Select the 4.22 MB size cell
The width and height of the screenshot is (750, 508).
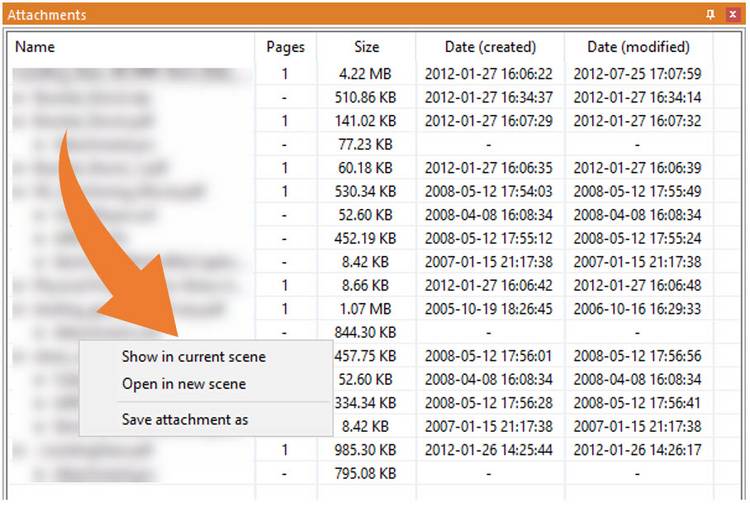365,74
